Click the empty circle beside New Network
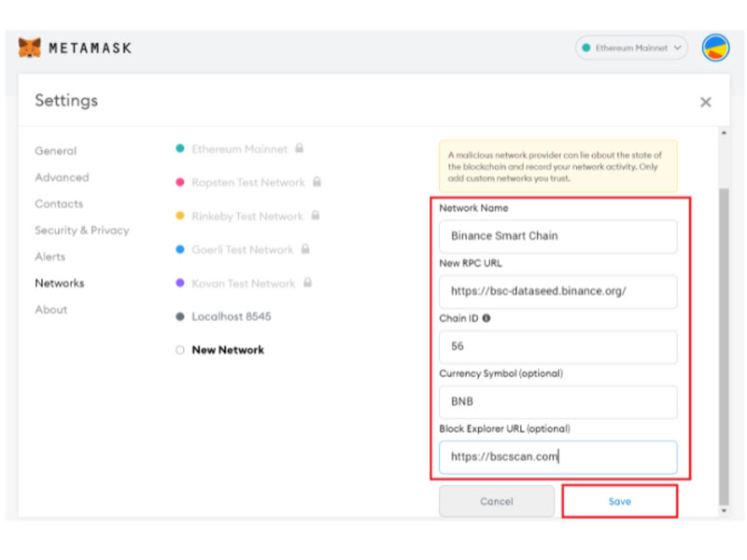Screen dimensions: 747x560 180,350
